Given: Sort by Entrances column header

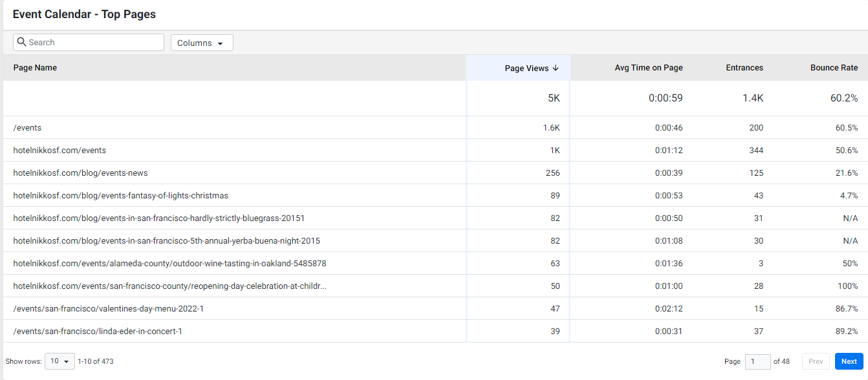Looking at the screenshot, I should 744,67.
